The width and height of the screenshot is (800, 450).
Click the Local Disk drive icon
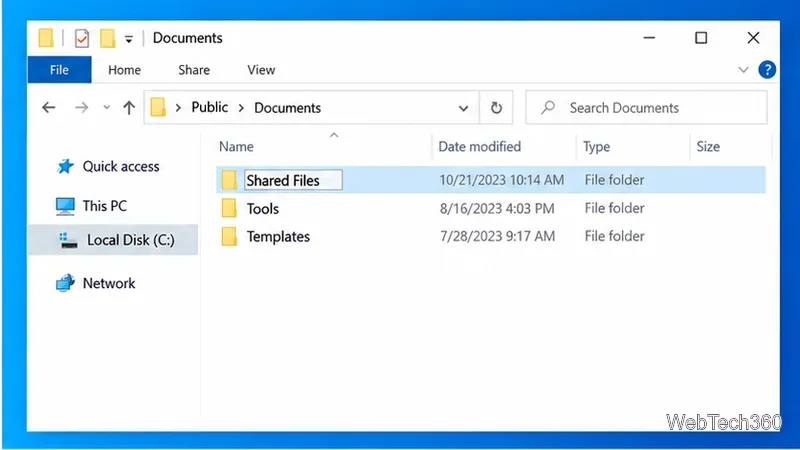[x=68, y=240]
